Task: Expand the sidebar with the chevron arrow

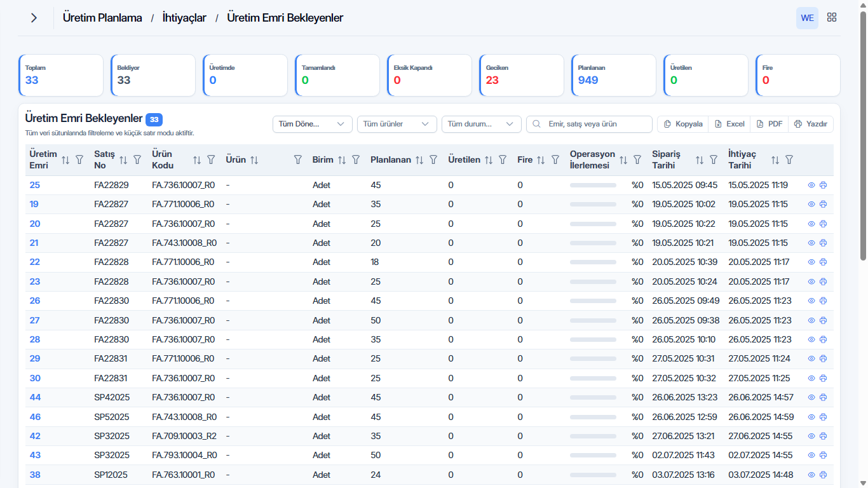Action: coord(34,18)
